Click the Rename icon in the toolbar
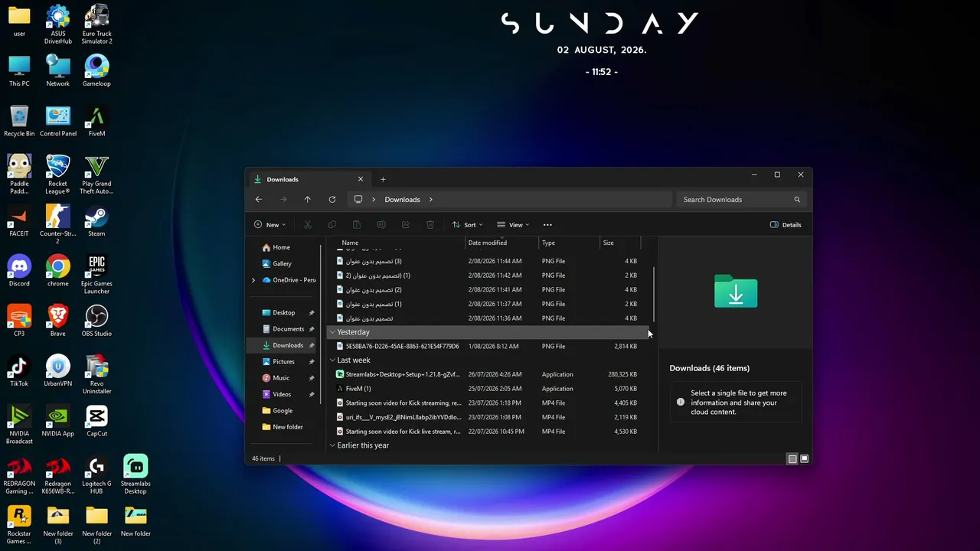The image size is (980, 551). [x=381, y=225]
